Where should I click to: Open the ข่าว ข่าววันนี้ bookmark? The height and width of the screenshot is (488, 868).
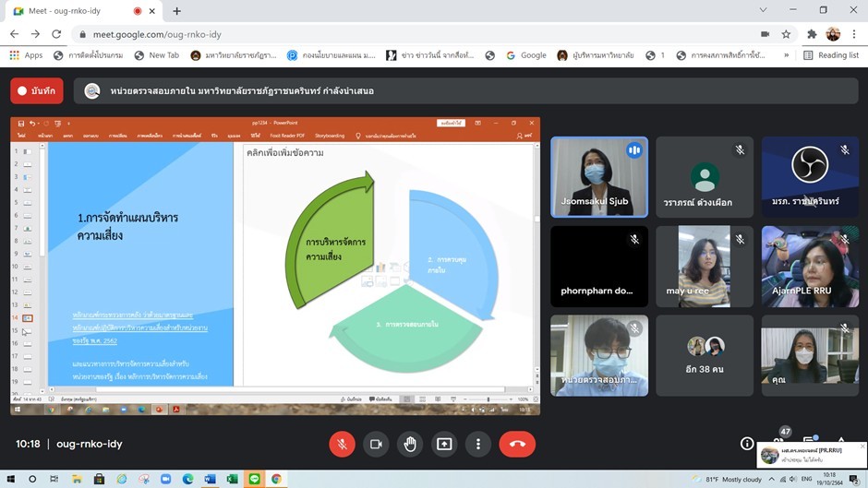pyautogui.click(x=430, y=55)
